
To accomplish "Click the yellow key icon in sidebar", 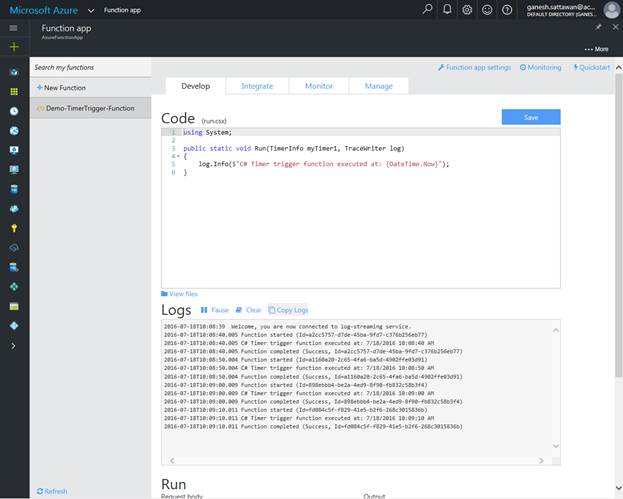I will pyautogui.click(x=13, y=228).
